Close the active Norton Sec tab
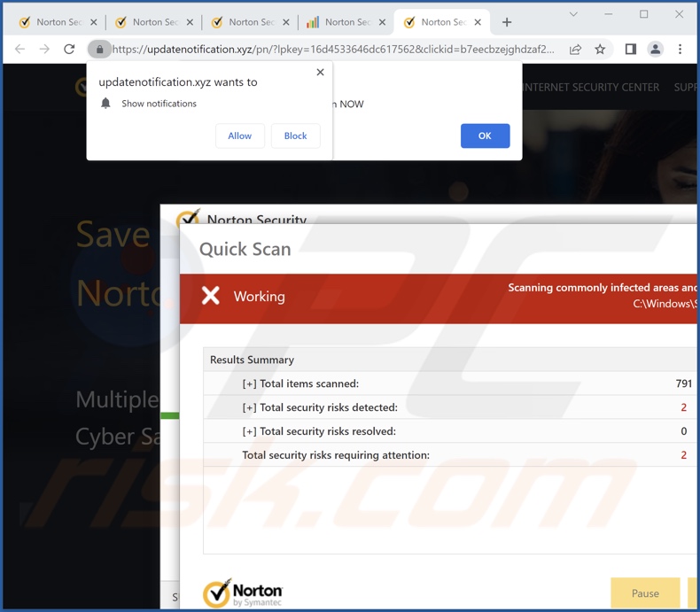 coord(478,22)
